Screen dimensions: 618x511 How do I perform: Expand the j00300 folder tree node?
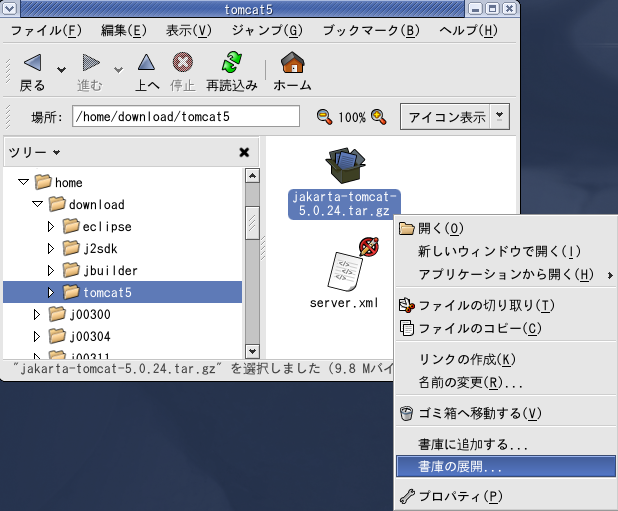tap(37, 314)
